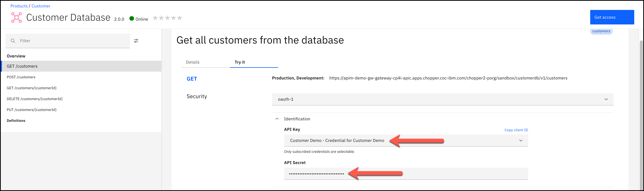Focus the Filter input field
The image size is (644, 191).
68,41
